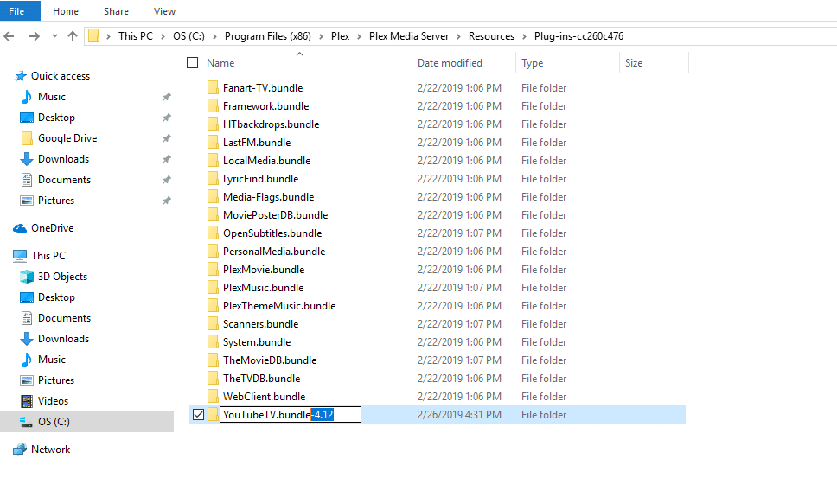Select the TheTVDB.bundle folder icon
Image resolution: width=837 pixels, height=504 pixels.
213,378
